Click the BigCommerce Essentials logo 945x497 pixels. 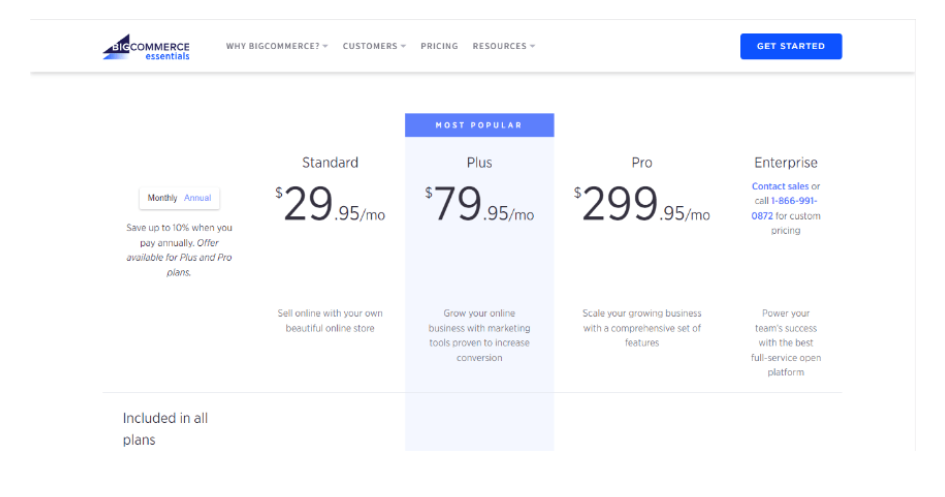click(146, 47)
